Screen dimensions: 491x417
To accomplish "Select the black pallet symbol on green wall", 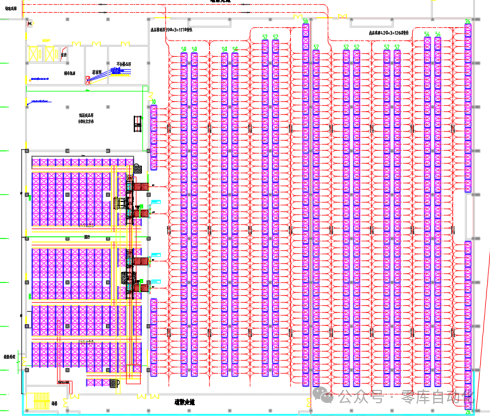I will 138,124.
